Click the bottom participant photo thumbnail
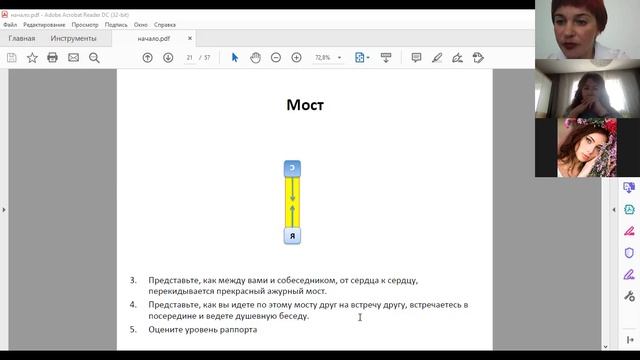Screen dimensions: 640x360 [587, 148]
